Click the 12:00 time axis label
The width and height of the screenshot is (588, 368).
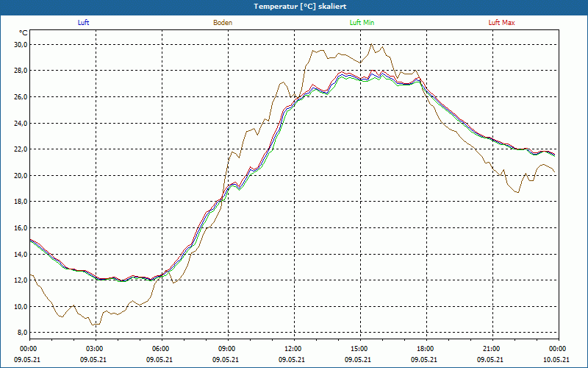coord(294,349)
